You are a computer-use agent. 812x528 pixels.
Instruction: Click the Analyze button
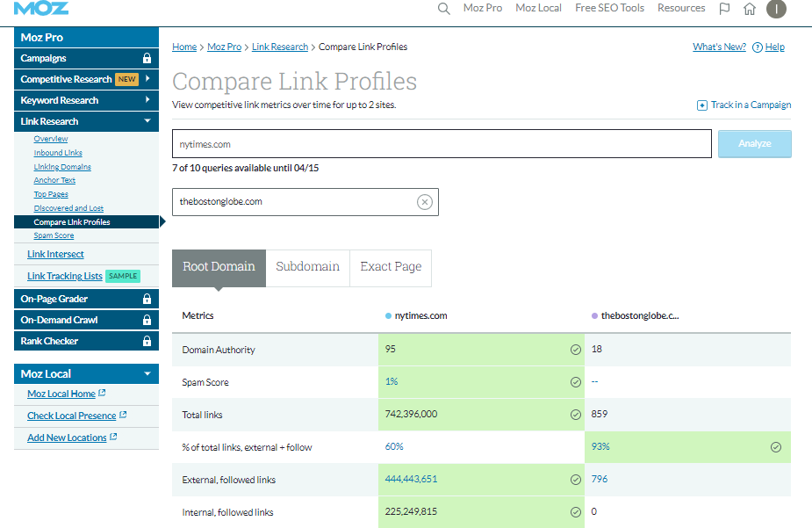click(x=755, y=143)
